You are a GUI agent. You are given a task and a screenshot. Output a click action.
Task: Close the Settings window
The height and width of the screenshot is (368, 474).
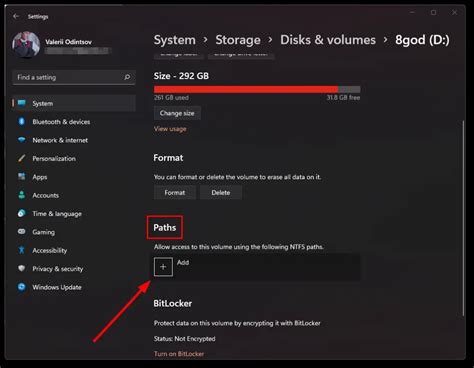tap(454, 12)
